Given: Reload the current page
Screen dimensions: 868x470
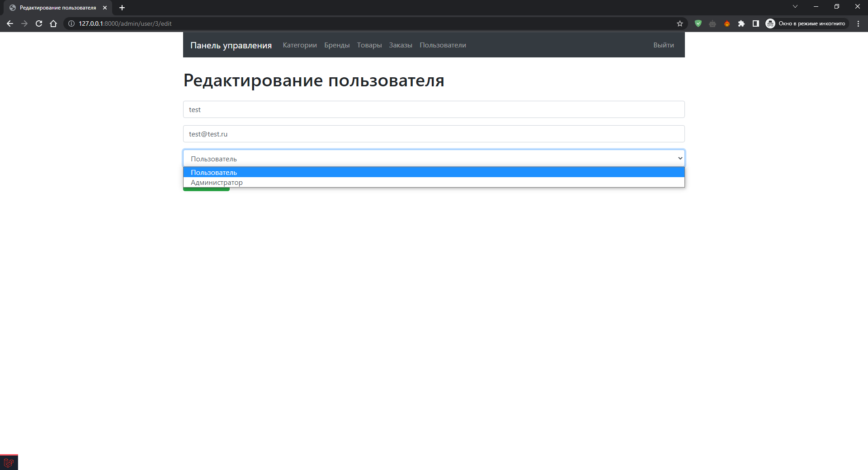Looking at the screenshot, I should (39, 23).
